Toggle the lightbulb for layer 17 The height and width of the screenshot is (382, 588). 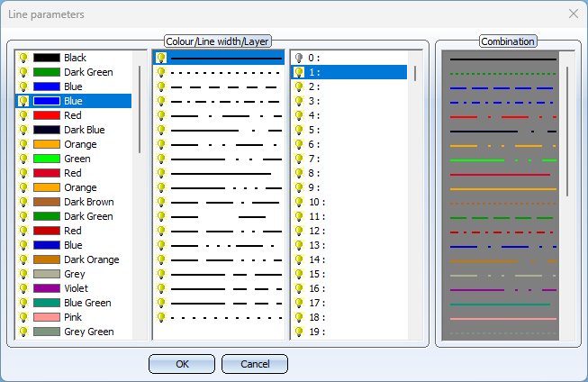click(x=299, y=303)
